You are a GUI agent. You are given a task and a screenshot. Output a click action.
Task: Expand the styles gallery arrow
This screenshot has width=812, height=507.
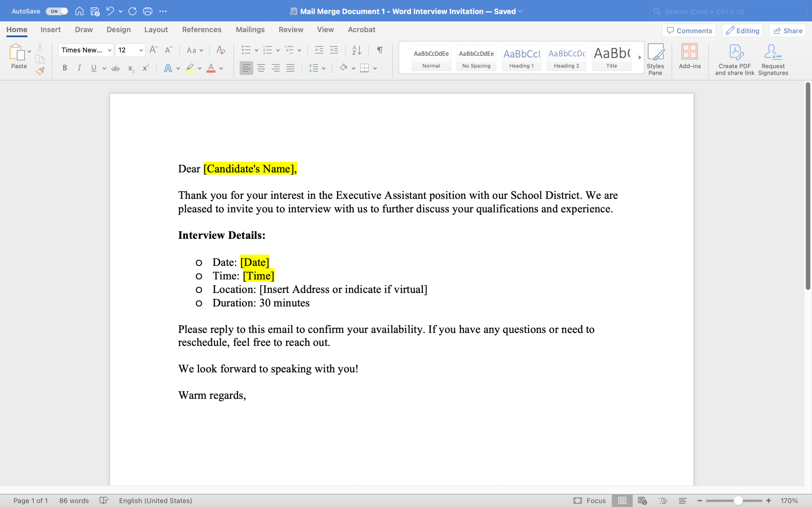(x=639, y=57)
